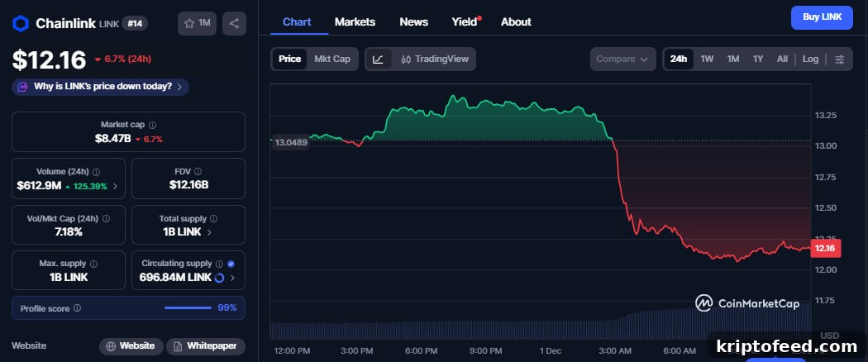The width and height of the screenshot is (868, 362).
Task: Expand Volume (24h) details chevron
Action: (x=115, y=186)
